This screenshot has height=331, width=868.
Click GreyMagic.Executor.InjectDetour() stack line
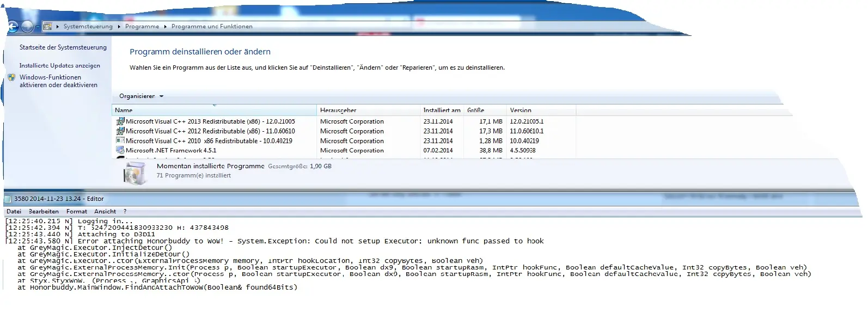click(x=95, y=248)
